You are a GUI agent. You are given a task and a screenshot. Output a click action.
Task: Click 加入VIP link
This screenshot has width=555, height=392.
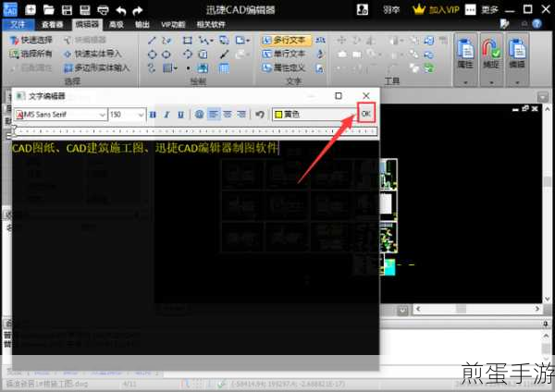point(444,9)
